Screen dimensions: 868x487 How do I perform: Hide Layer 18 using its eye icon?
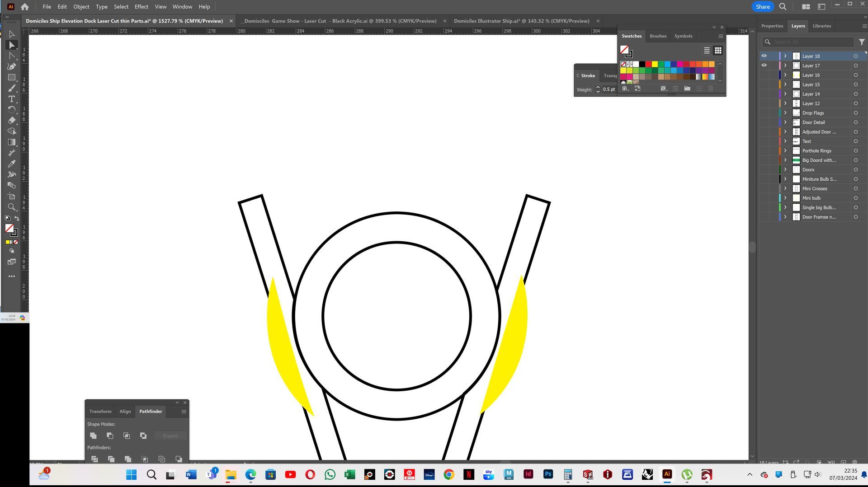[764, 56]
